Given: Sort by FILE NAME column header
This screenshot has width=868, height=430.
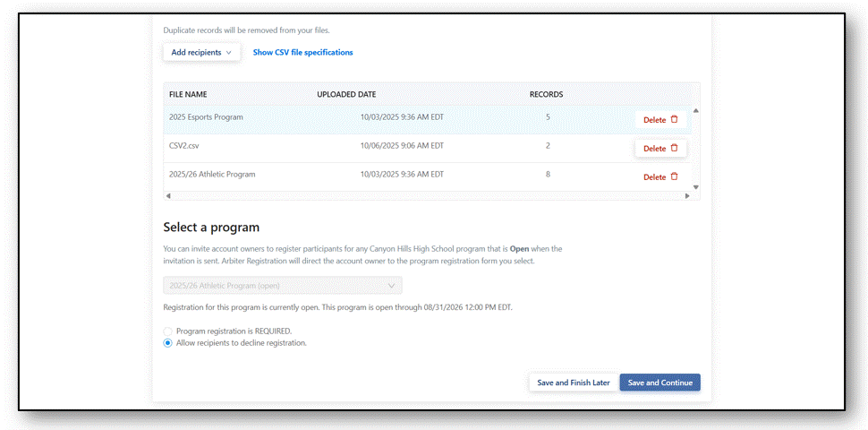Looking at the screenshot, I should coord(188,94).
